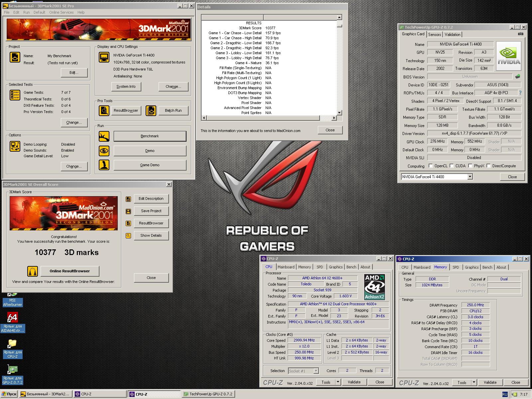Click the GPU-Z screenshot camera icon
The width and height of the screenshot is (532, 399).
521,34
